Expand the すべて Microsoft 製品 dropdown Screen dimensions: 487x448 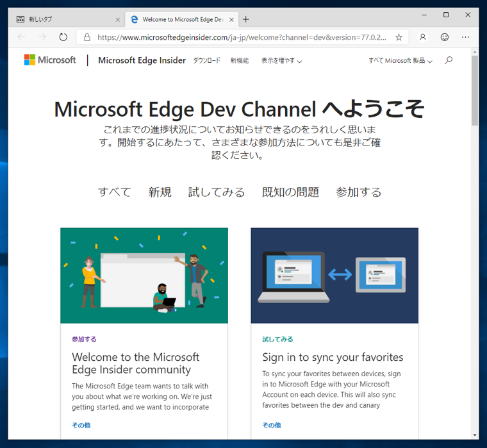(x=400, y=61)
